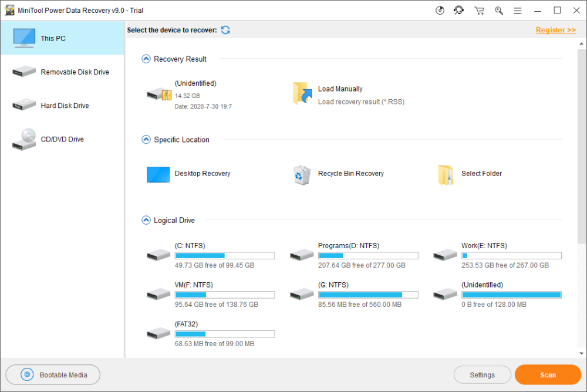Screen dimensions: 587x392
Task: Click the Recycle Bin Recovery icon
Action: [x=302, y=175]
